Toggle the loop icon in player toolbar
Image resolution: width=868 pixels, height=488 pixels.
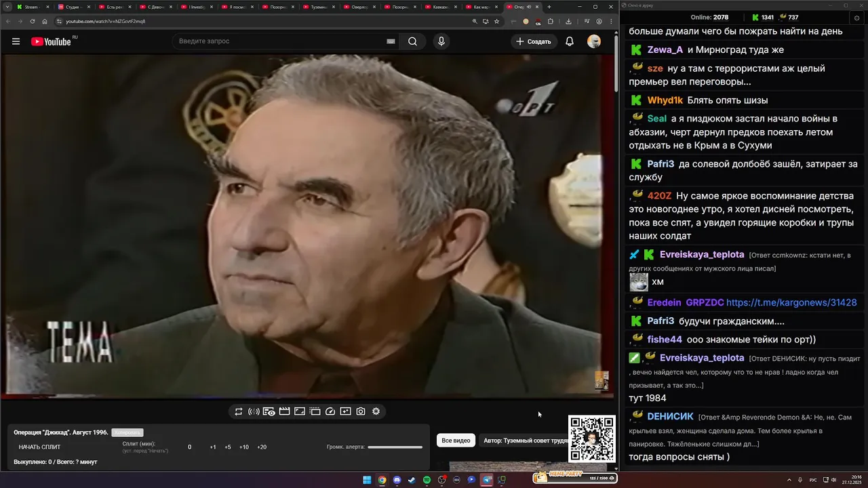[x=239, y=411]
